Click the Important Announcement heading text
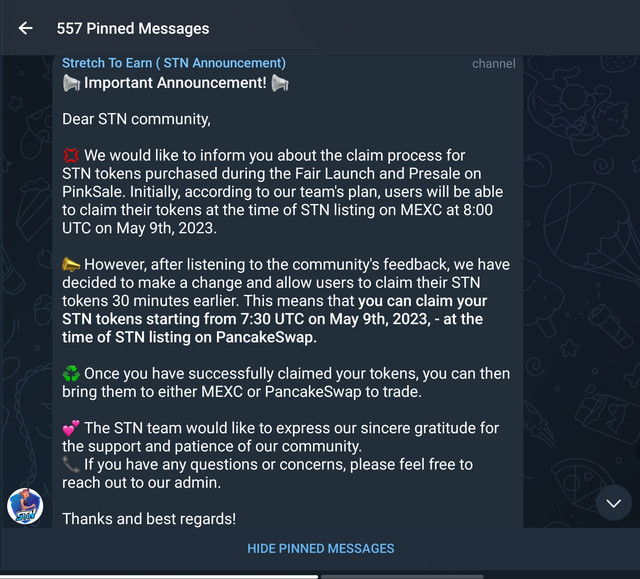The width and height of the screenshot is (640, 579). [175, 83]
